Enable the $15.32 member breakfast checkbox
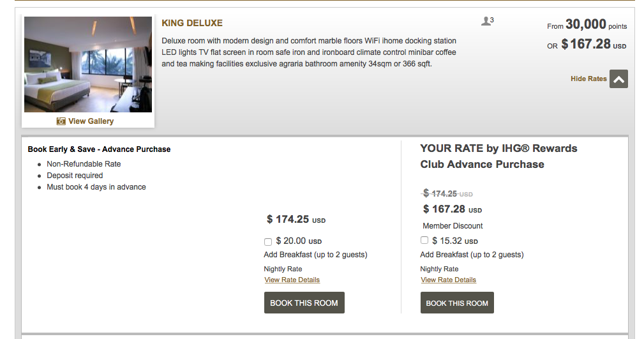644x339 pixels. click(424, 241)
